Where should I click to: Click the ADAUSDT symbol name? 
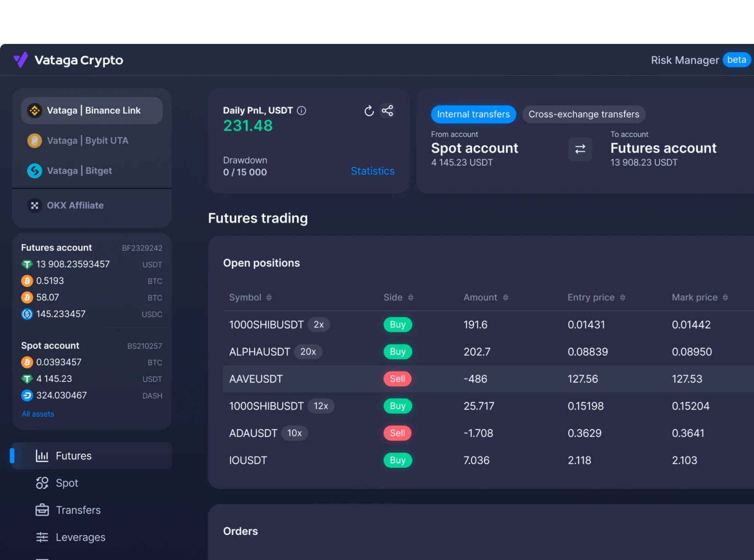click(x=253, y=433)
